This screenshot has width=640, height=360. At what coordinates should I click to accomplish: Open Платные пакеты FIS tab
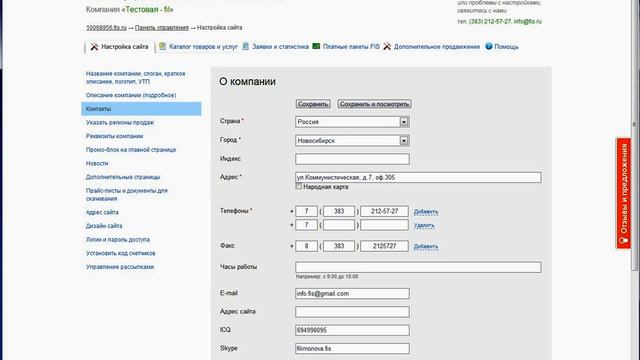[x=351, y=47]
